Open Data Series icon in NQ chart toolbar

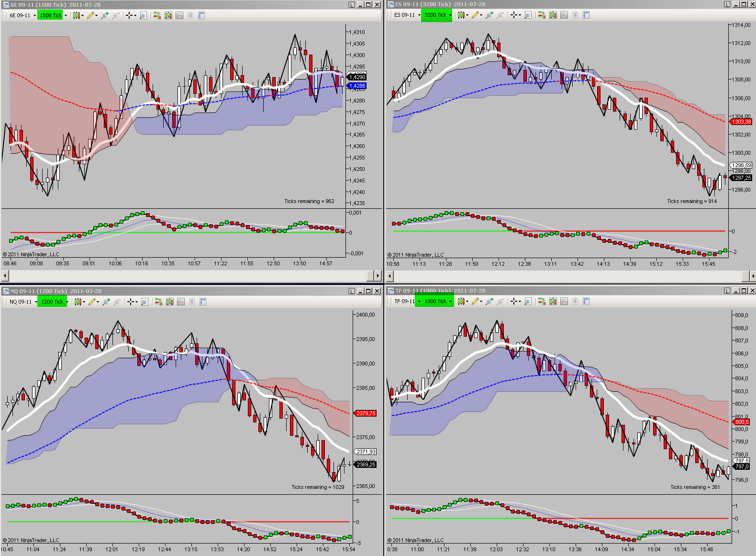coord(169,302)
